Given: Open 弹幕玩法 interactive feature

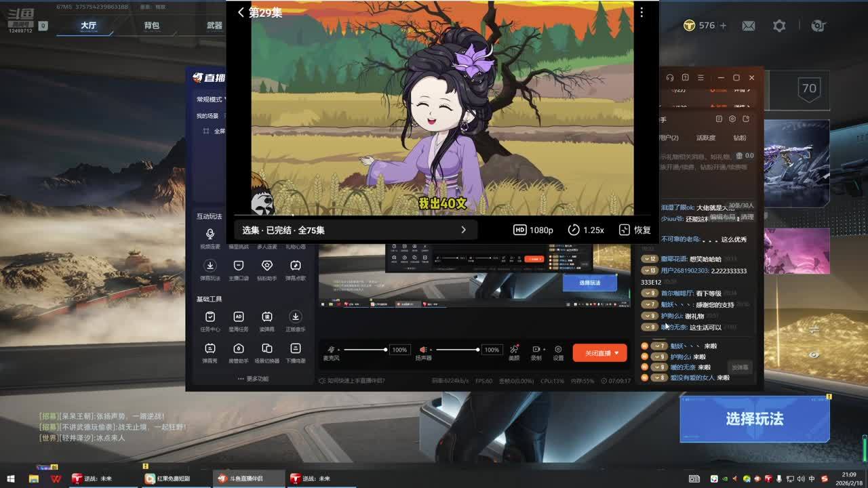Looking at the screenshot, I should pos(210,269).
